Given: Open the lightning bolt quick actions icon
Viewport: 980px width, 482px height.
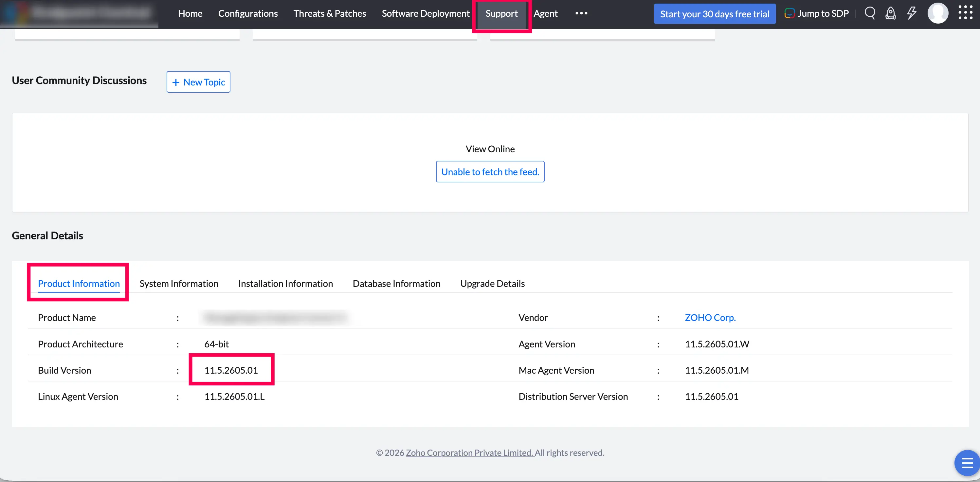Looking at the screenshot, I should (x=912, y=13).
